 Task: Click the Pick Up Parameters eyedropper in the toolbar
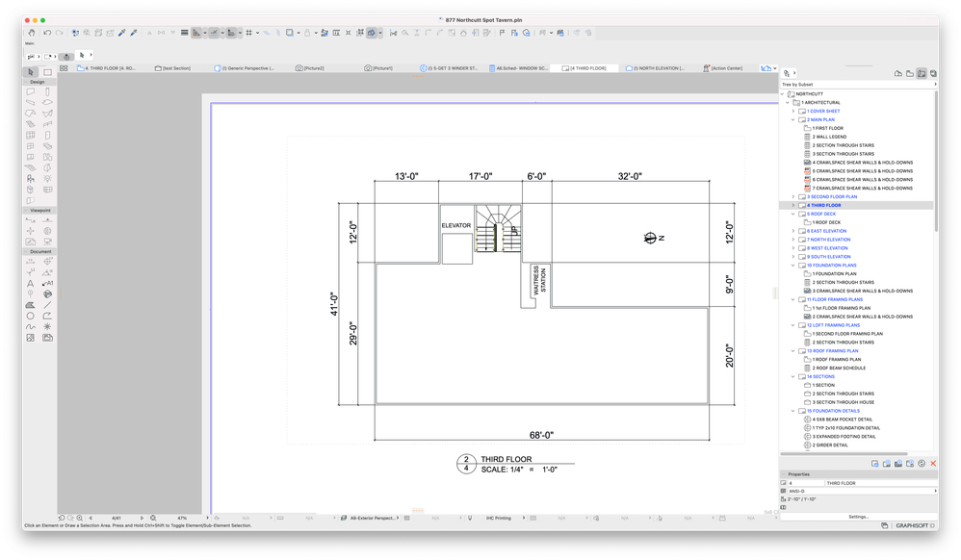[x=120, y=33]
